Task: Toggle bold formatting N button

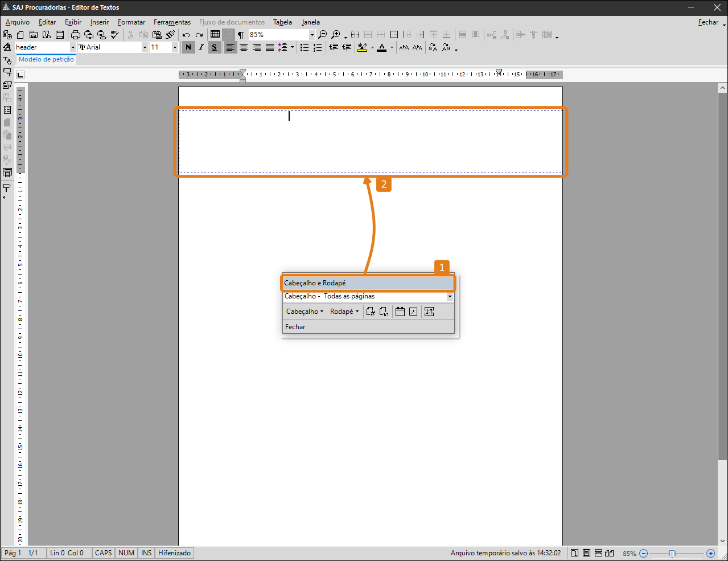Action: [x=188, y=47]
